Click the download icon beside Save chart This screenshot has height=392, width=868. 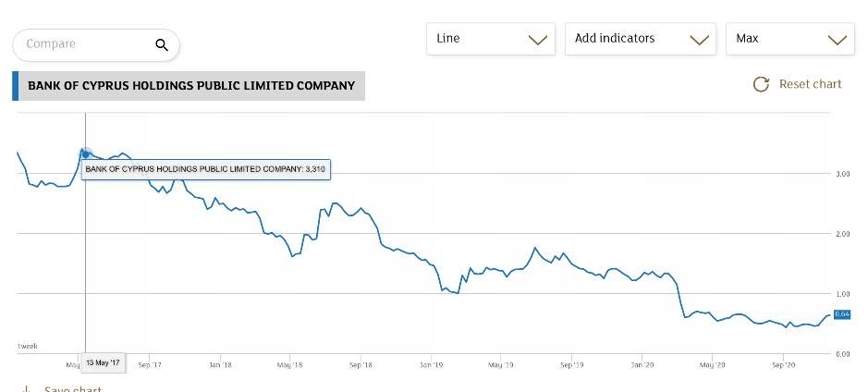click(x=27, y=388)
